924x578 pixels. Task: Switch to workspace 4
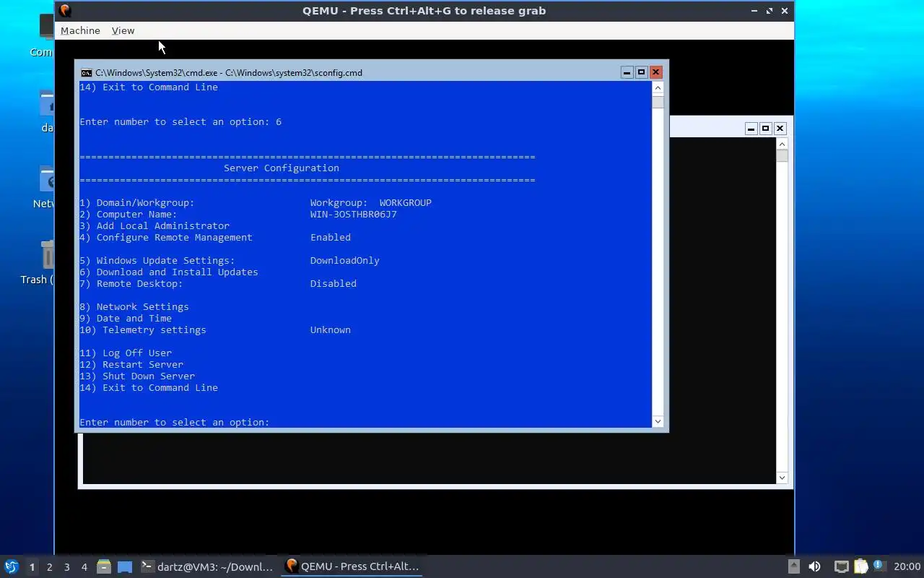coord(84,567)
